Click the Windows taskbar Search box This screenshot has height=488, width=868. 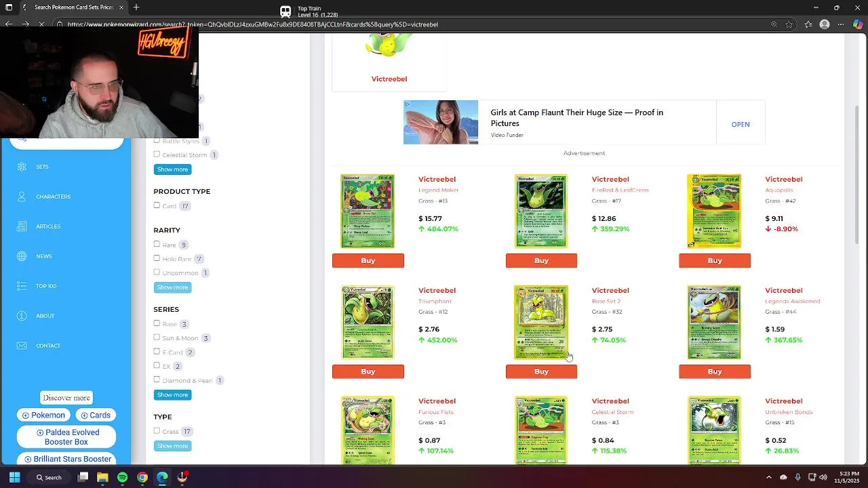pos(49,477)
